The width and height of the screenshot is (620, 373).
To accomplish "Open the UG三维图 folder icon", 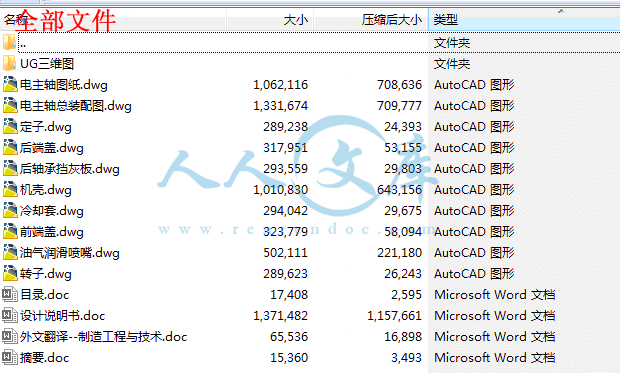I will tap(9, 63).
